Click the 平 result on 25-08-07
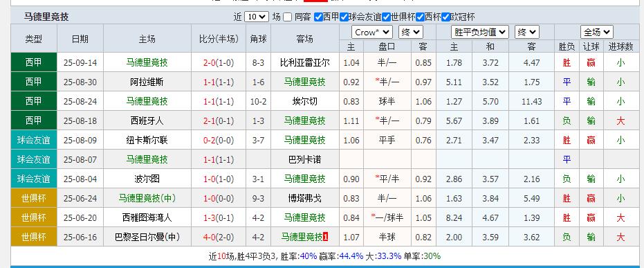Screen dimensions: 644x268 (x=567, y=159)
